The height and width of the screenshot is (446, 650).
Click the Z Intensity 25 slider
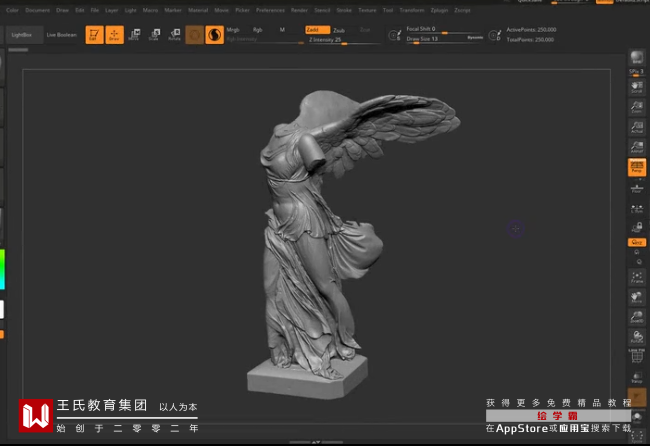[343, 40]
